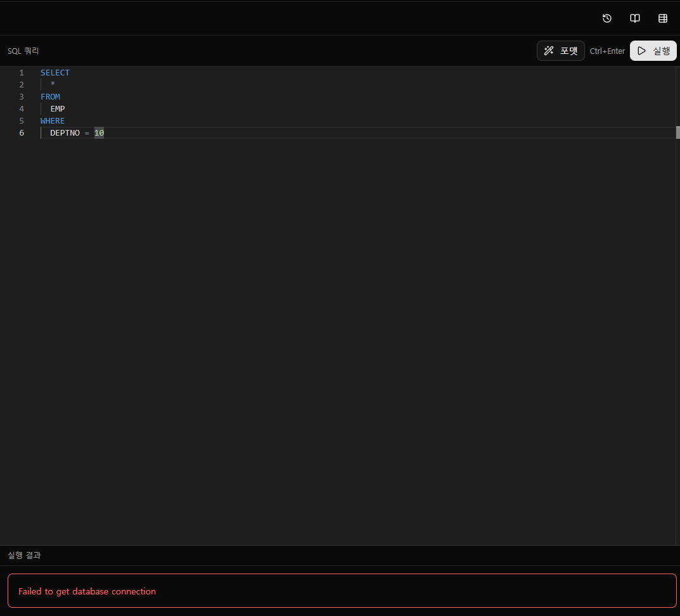This screenshot has width=680, height=616.
Task: Click the SELECT keyword on line 1
Action: point(55,72)
